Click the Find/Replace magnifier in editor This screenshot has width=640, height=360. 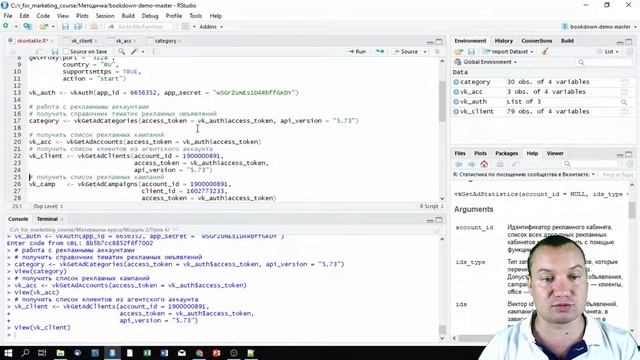click(122, 52)
